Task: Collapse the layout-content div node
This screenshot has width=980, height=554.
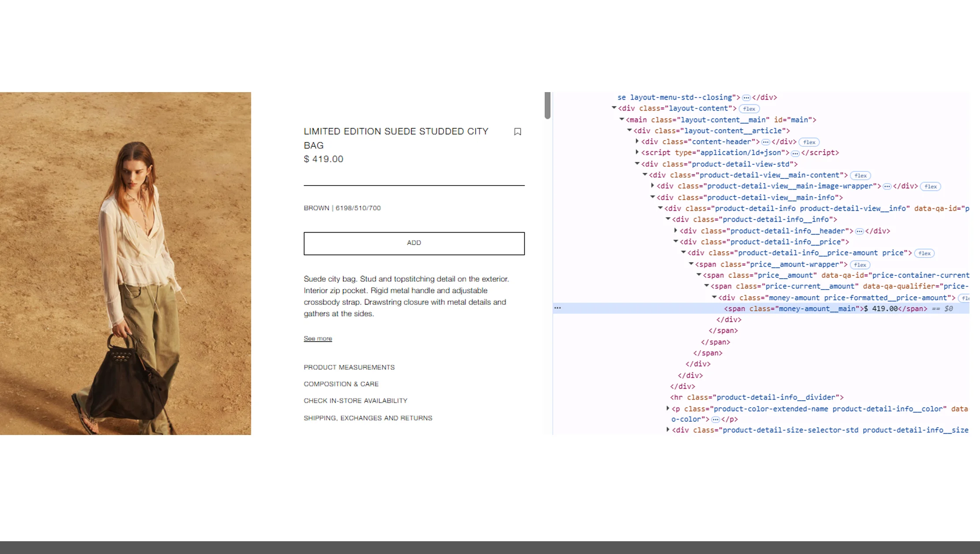Action: (x=614, y=108)
